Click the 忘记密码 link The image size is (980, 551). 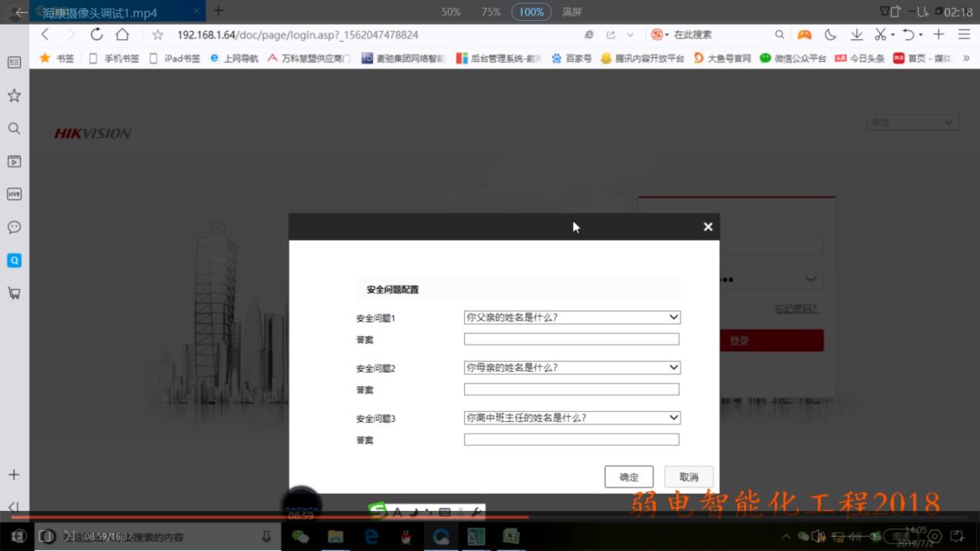coord(796,308)
